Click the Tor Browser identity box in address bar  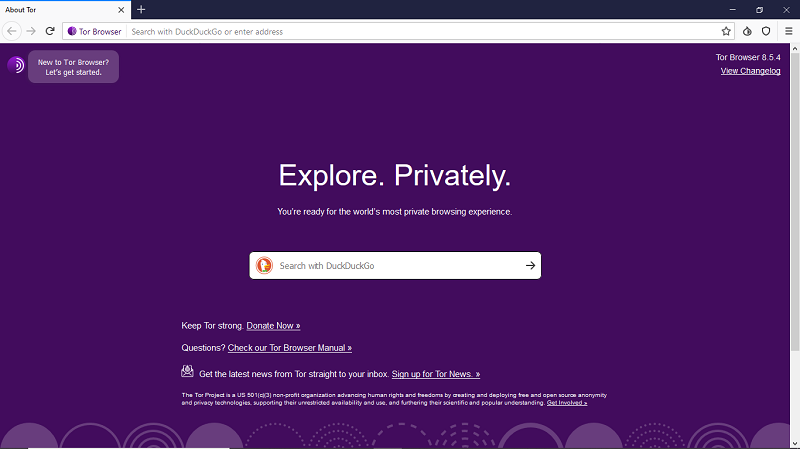pos(95,31)
